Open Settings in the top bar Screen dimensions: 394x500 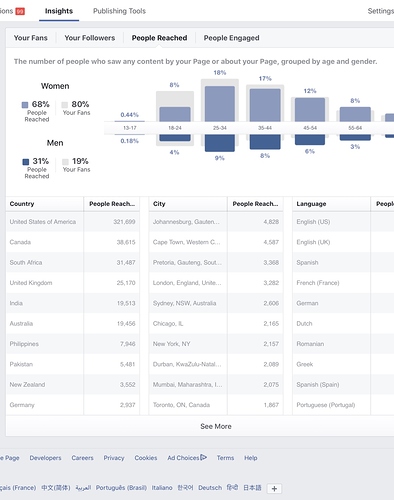tap(381, 11)
